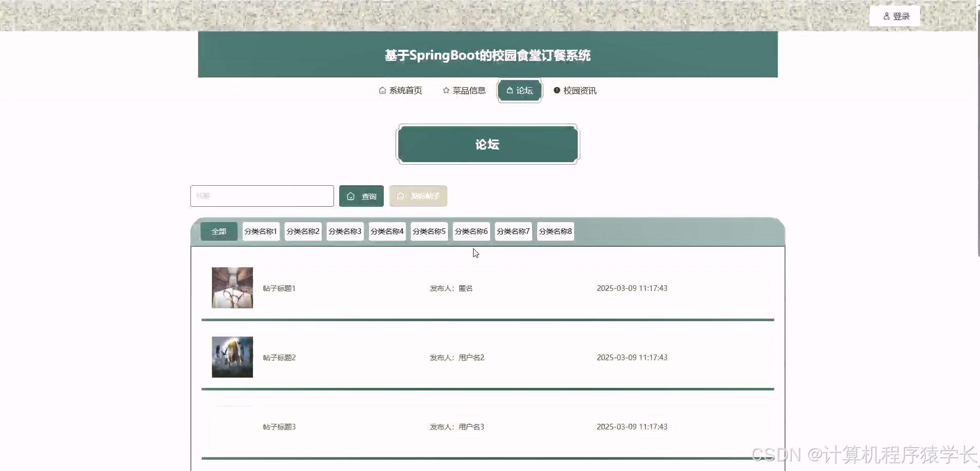Image resolution: width=980 pixels, height=471 pixels.
Task: Switch to the 分类名称1 category
Action: (261, 231)
